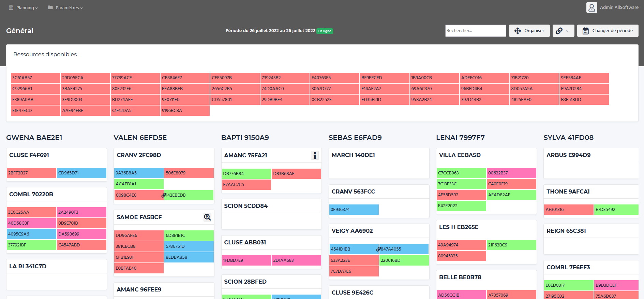Click the MARCH 140DE1 card title
Image resolution: width=644 pixels, height=299 pixels.
tap(353, 155)
